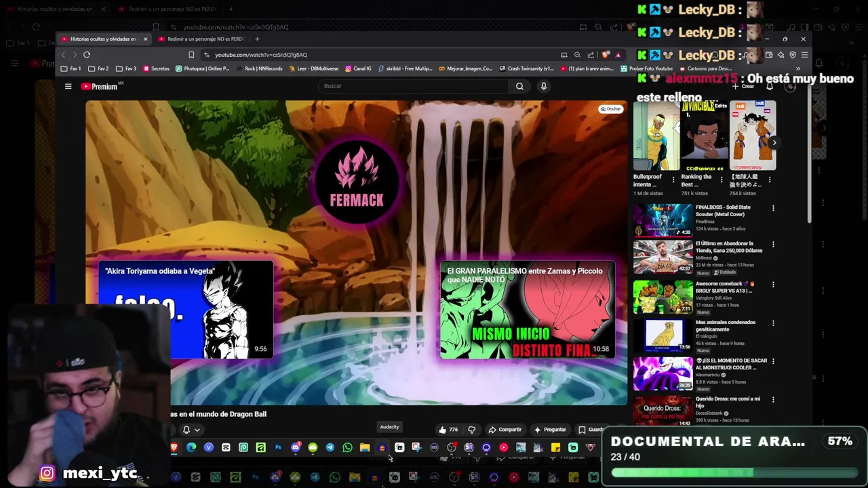
Task: Open the Photopea bookmark
Action: point(202,68)
